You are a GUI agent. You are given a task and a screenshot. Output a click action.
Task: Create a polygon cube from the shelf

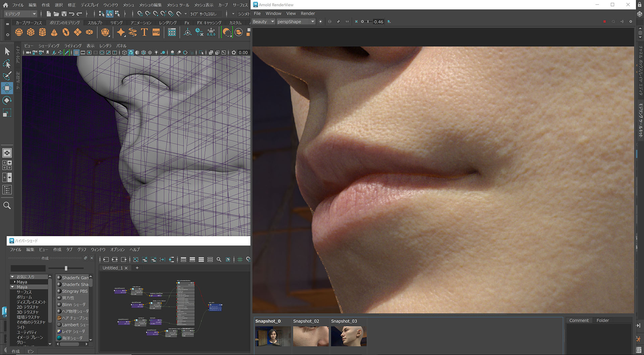[x=31, y=32]
